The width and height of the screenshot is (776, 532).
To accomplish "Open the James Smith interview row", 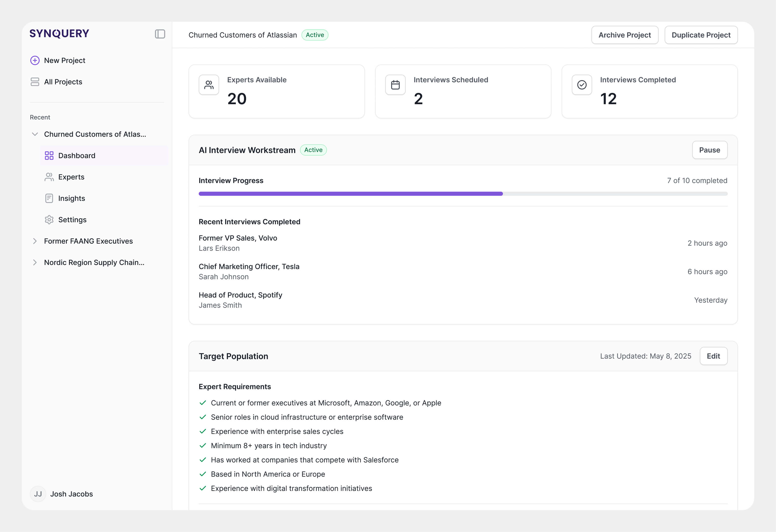I will (463, 300).
